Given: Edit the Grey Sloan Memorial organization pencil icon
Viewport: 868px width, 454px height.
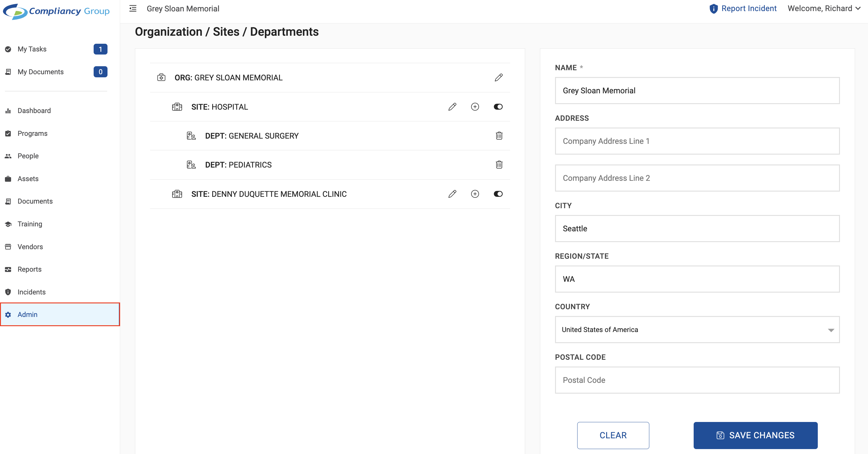Looking at the screenshot, I should tap(498, 78).
